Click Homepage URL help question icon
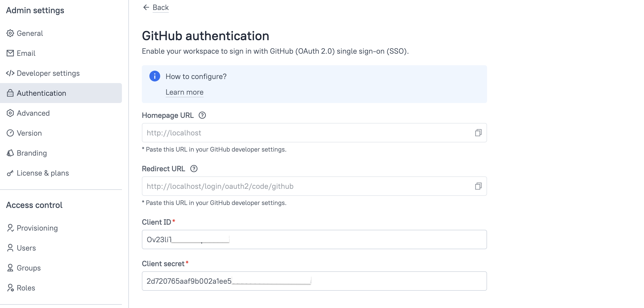 click(202, 115)
